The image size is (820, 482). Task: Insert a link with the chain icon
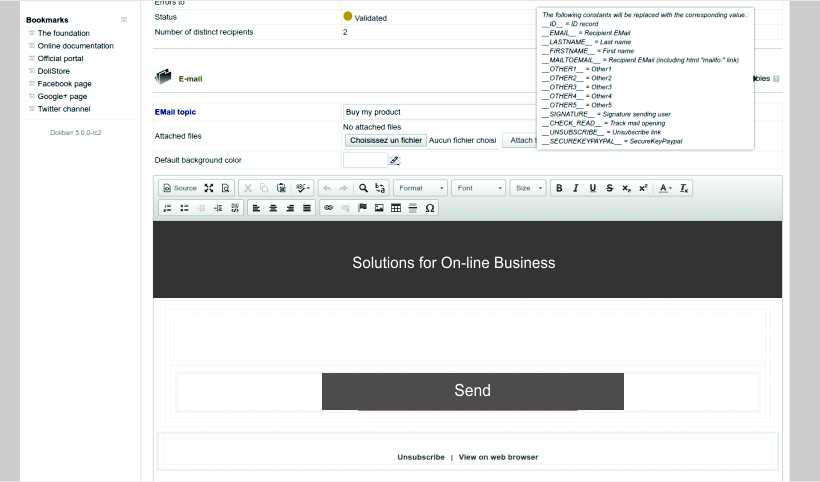pyautogui.click(x=328, y=208)
